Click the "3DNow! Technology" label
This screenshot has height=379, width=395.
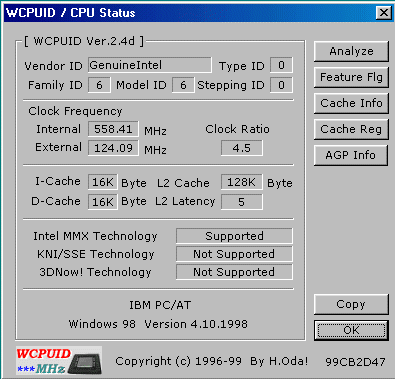[95, 272]
